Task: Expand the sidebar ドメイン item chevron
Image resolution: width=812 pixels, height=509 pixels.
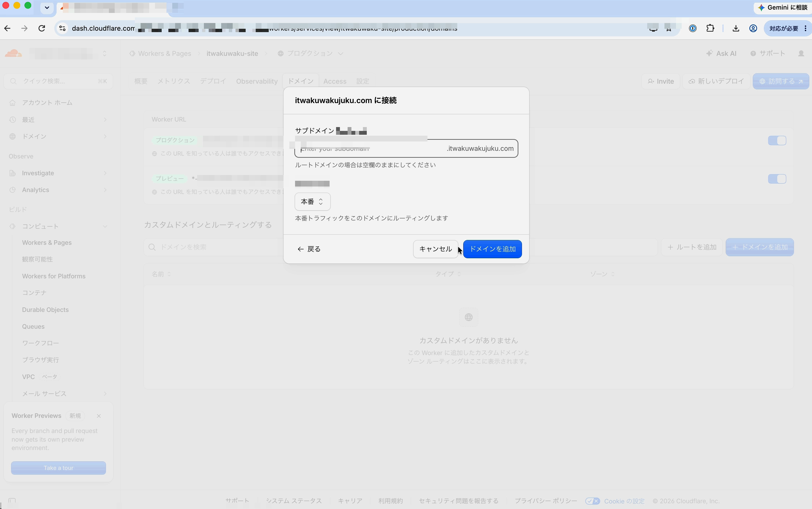Action: tap(105, 136)
